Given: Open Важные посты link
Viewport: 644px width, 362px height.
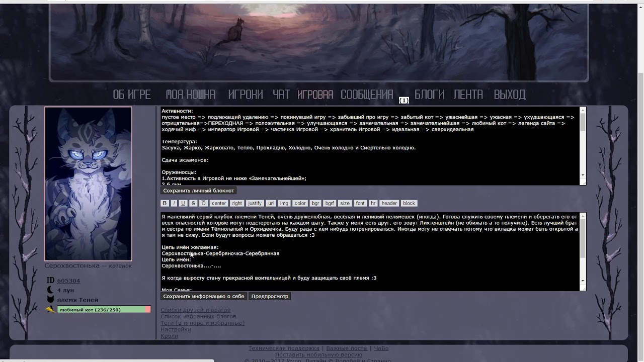Looking at the screenshot, I should pyautogui.click(x=347, y=348).
